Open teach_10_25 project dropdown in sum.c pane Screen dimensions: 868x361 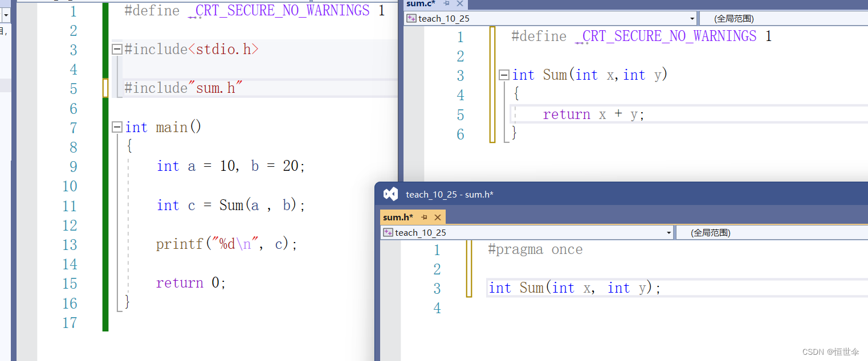click(551, 18)
